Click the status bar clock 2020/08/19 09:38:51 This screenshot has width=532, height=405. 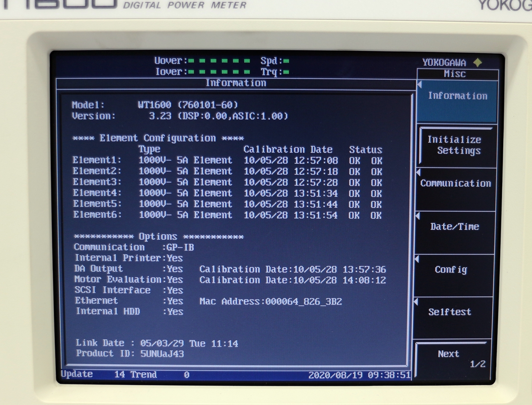click(x=359, y=375)
